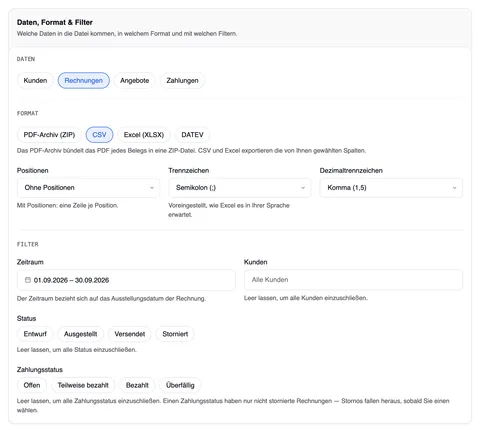
Task: Toggle the Storniert status filter
Action: [175, 334]
